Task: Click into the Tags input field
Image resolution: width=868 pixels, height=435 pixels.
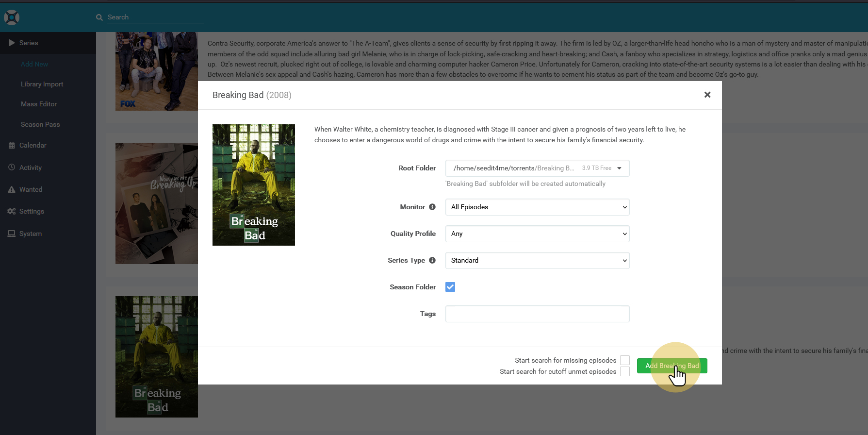Action: click(x=538, y=314)
